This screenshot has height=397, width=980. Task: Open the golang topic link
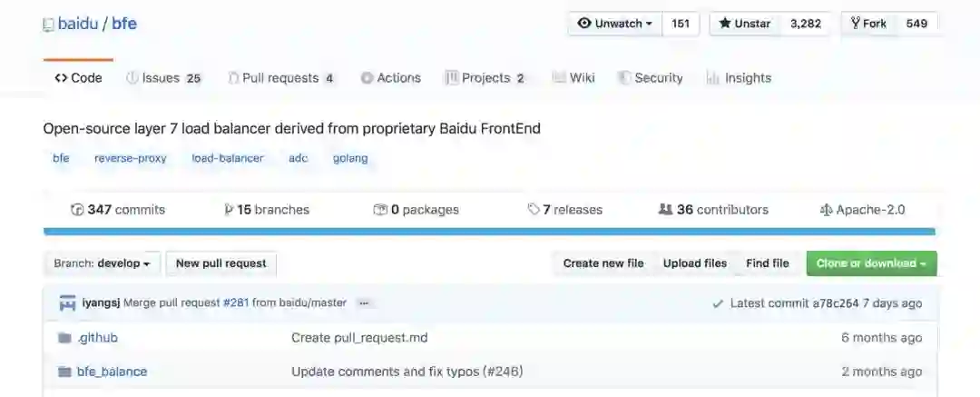(350, 158)
